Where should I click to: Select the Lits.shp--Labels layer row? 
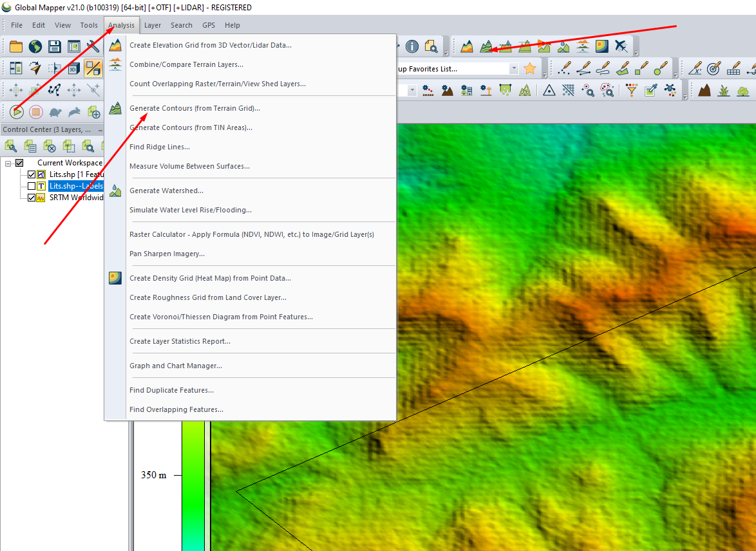(x=76, y=186)
